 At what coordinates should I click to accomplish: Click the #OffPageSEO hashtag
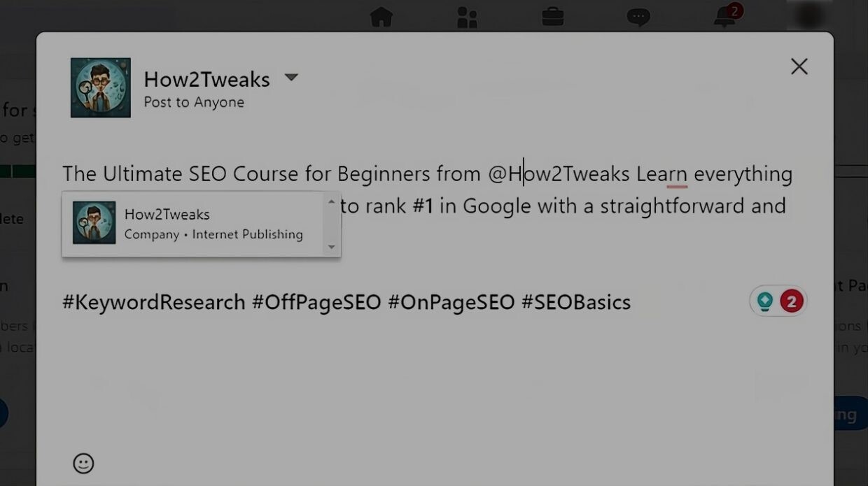pos(317,302)
